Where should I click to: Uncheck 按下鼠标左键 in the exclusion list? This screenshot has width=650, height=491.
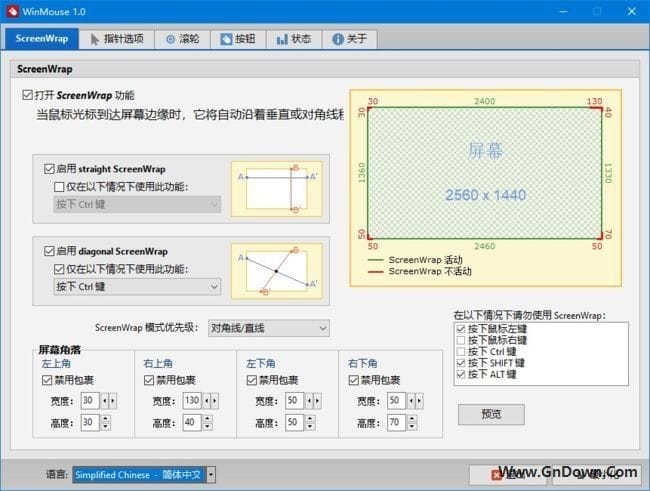point(461,329)
